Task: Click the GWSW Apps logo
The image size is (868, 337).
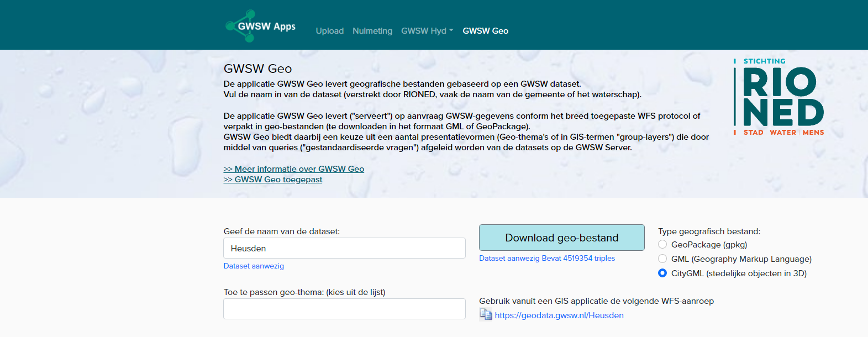Action: (x=260, y=26)
